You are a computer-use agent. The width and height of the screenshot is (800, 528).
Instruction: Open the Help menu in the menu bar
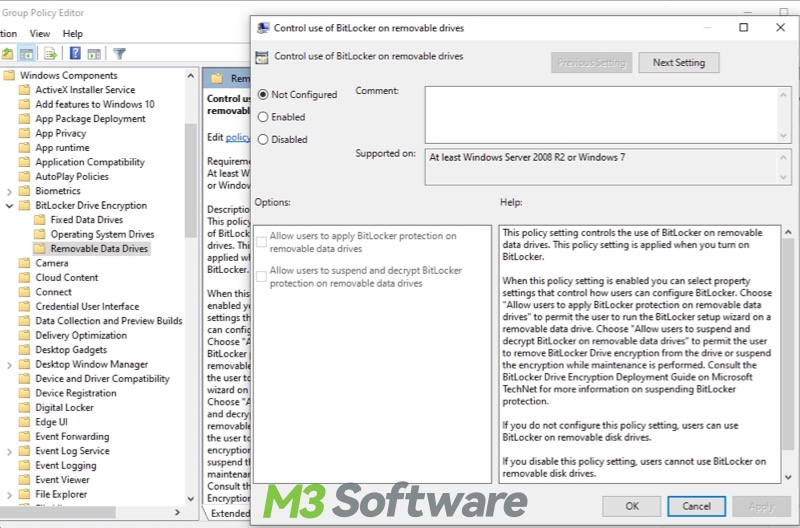click(x=72, y=34)
